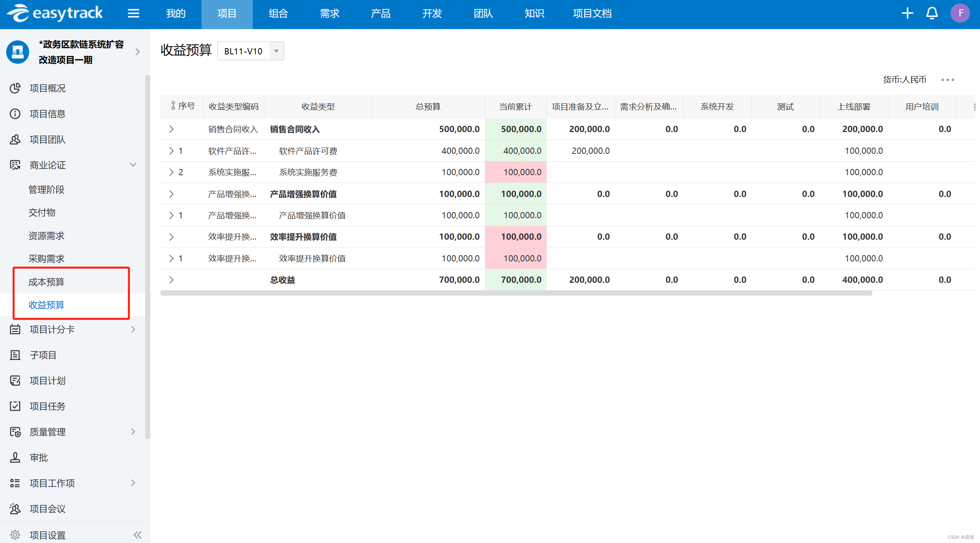Expand the 质量管理 chevron

(133, 432)
